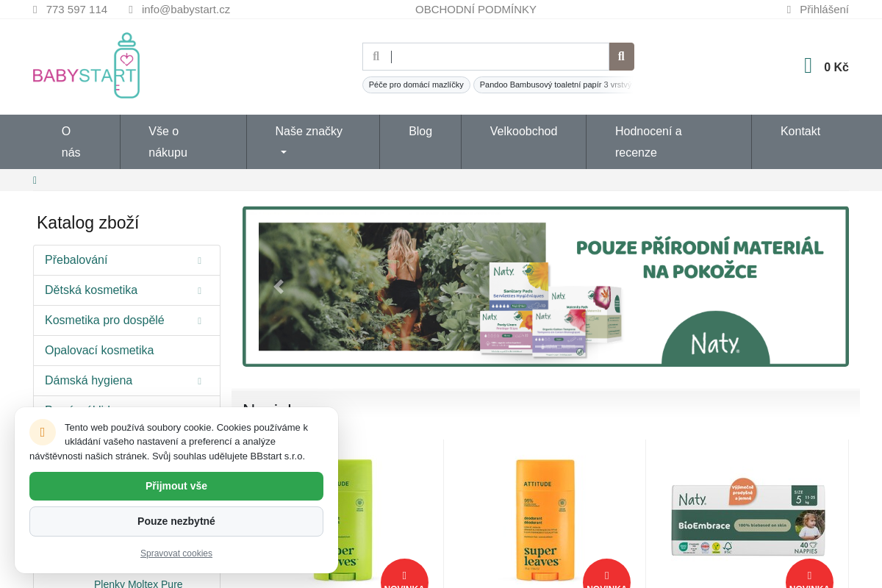
Task: Open Hodnocení a recenze menu item
Action: (669, 142)
